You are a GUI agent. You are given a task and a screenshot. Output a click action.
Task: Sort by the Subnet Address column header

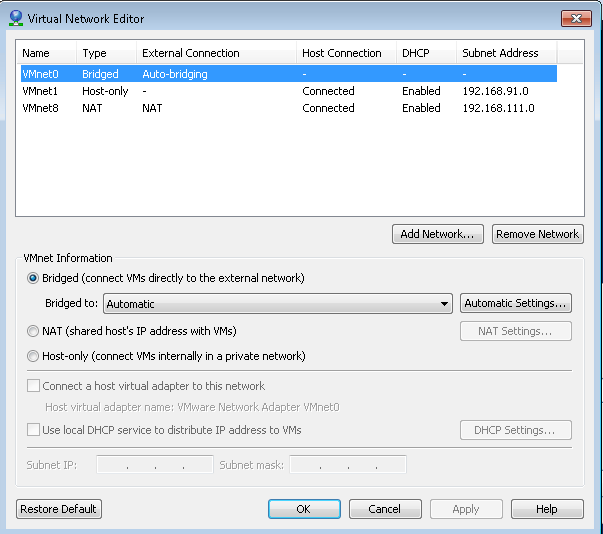(500, 53)
